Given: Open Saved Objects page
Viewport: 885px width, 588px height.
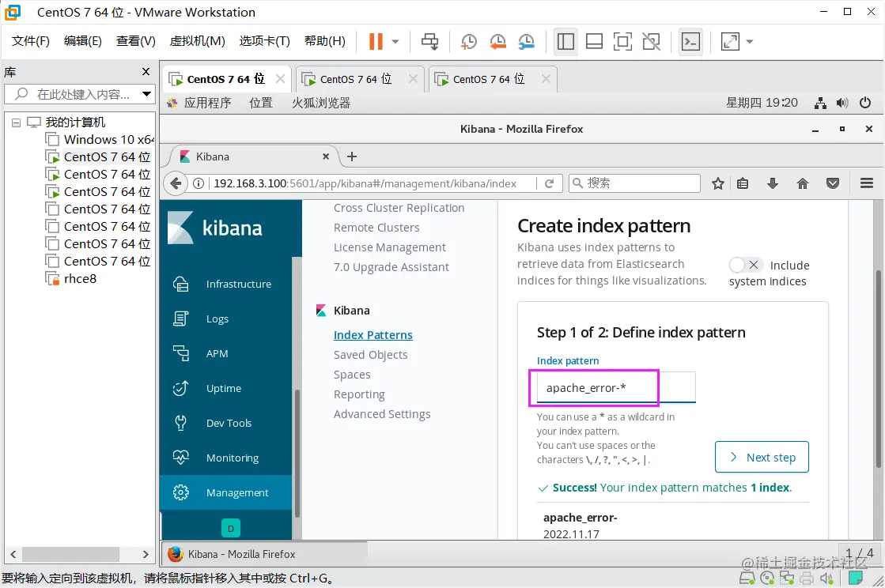Looking at the screenshot, I should pos(370,355).
